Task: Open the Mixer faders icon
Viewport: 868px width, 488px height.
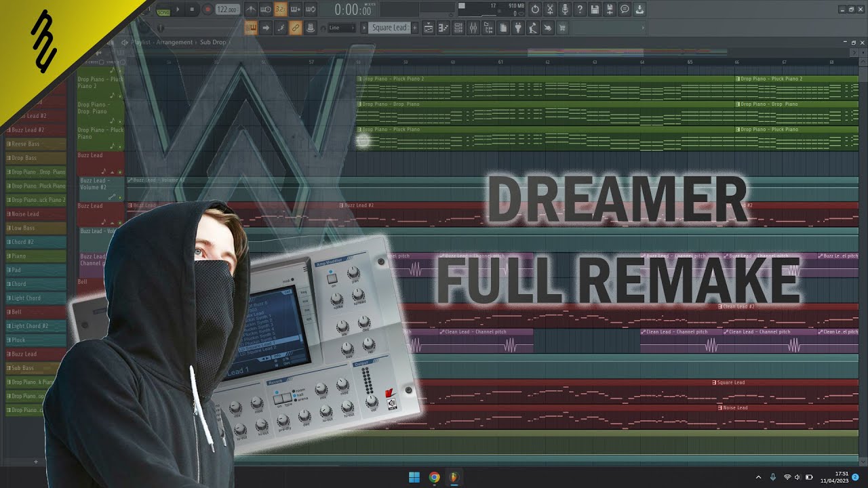Action: click(x=473, y=28)
